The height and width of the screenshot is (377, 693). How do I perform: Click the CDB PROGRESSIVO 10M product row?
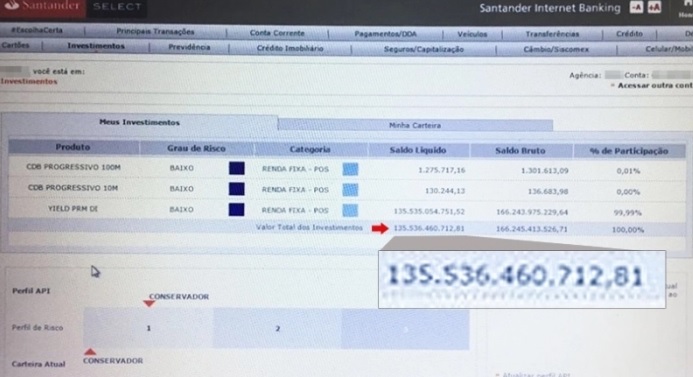coord(347,189)
